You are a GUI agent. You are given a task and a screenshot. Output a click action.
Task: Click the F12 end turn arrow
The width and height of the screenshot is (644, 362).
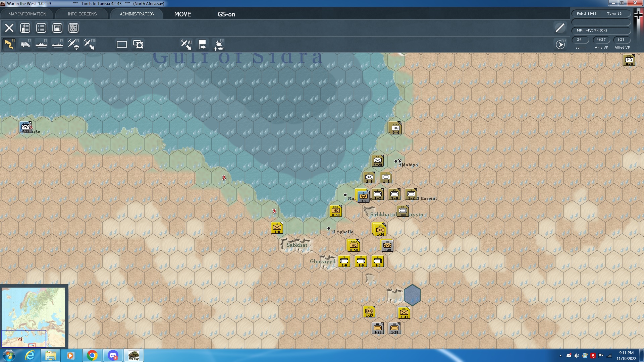560,44
